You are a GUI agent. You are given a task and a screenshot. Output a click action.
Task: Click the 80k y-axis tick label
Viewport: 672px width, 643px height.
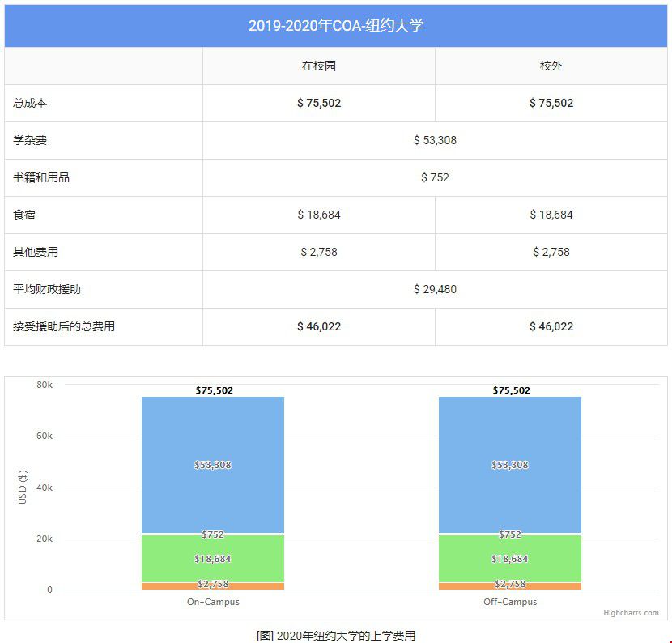click(45, 385)
